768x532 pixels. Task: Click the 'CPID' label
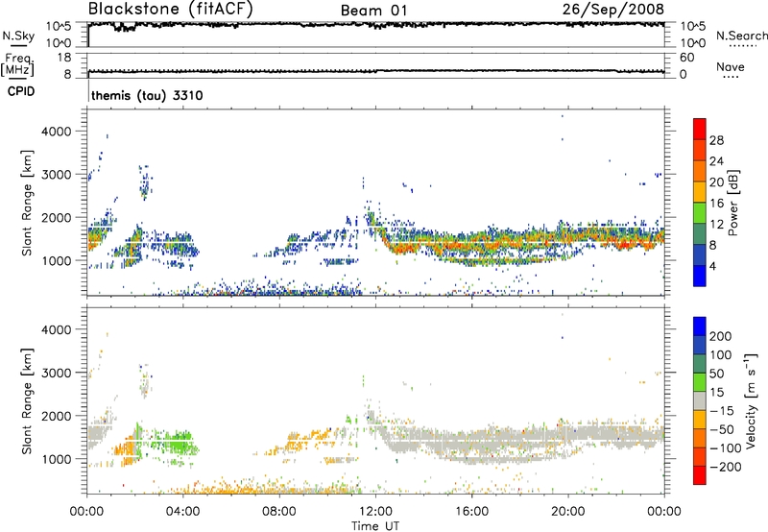(21, 91)
